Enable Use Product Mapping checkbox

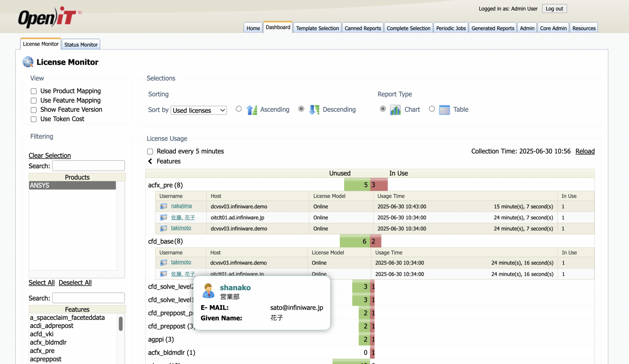tap(34, 91)
